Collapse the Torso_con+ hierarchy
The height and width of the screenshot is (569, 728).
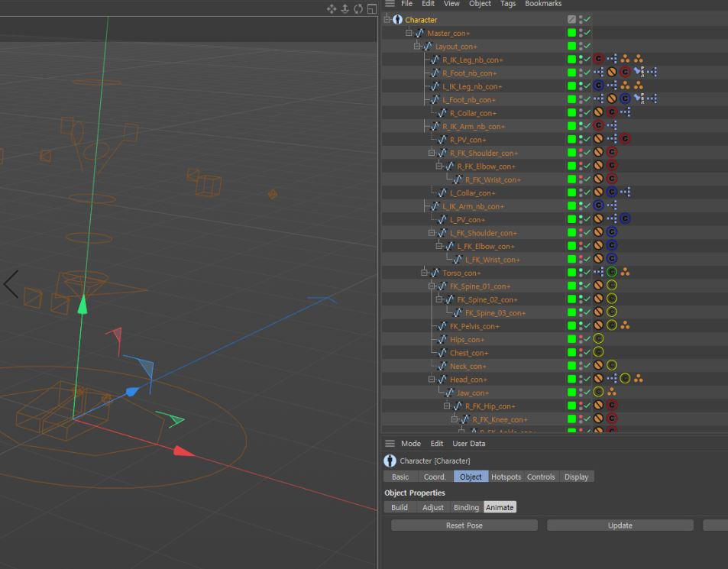(x=425, y=273)
